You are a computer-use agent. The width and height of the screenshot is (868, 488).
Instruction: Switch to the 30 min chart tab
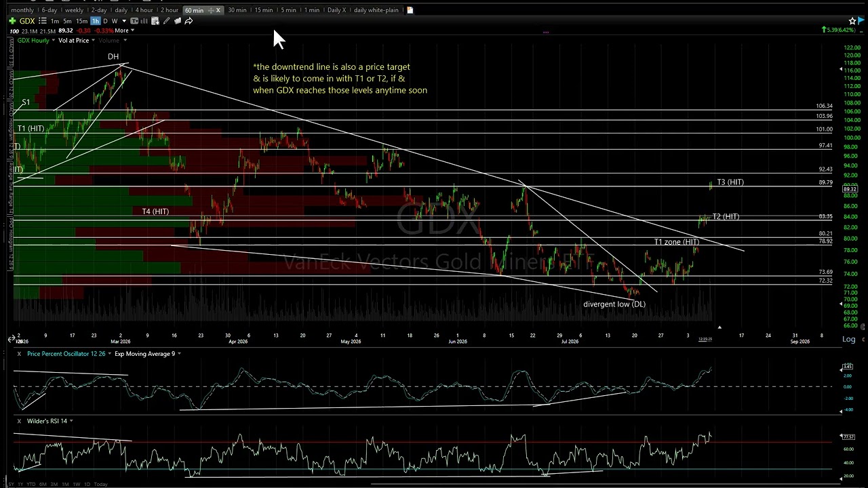pyautogui.click(x=237, y=10)
